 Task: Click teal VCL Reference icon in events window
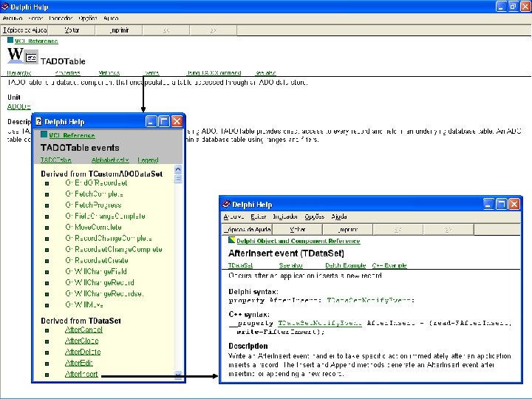(x=44, y=134)
